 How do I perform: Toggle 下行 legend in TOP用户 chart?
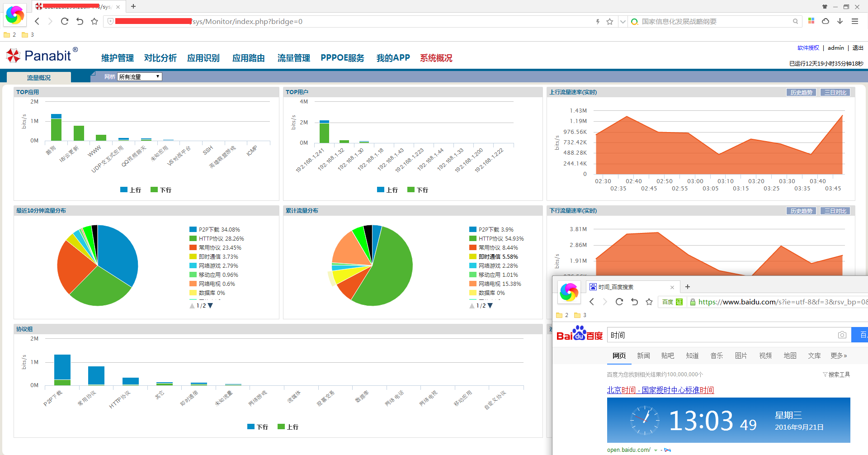coord(418,190)
